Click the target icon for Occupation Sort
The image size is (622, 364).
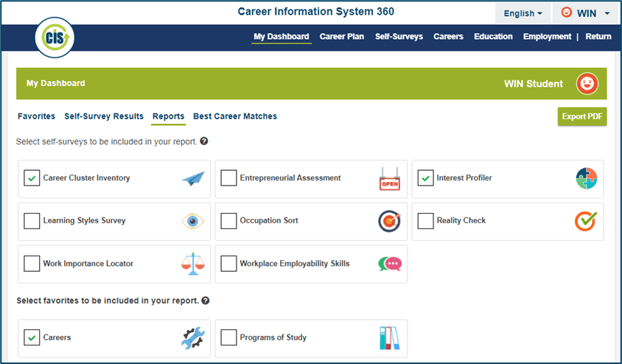tap(390, 221)
